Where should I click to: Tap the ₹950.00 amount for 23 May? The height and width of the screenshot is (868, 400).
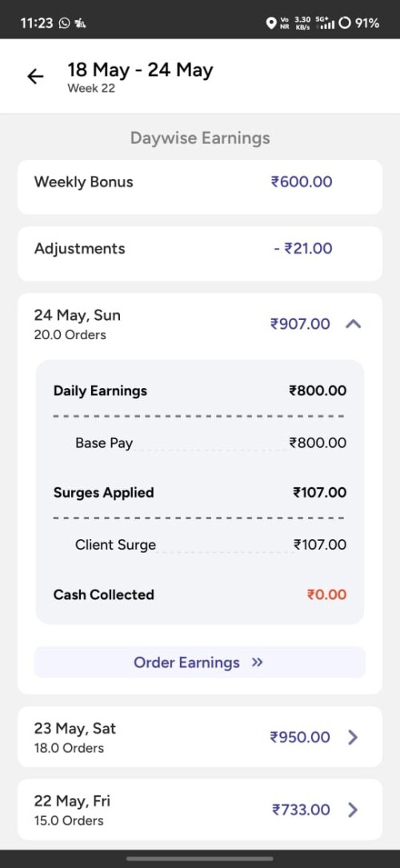click(301, 738)
